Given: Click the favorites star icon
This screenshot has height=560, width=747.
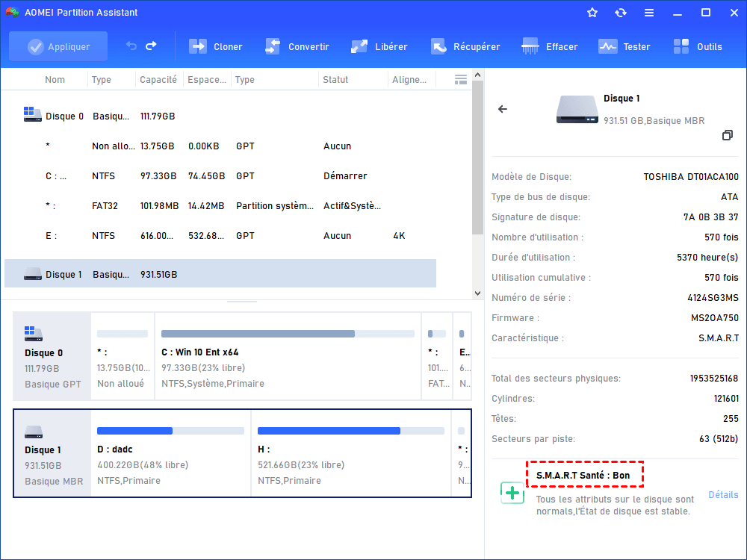Looking at the screenshot, I should click(x=592, y=13).
